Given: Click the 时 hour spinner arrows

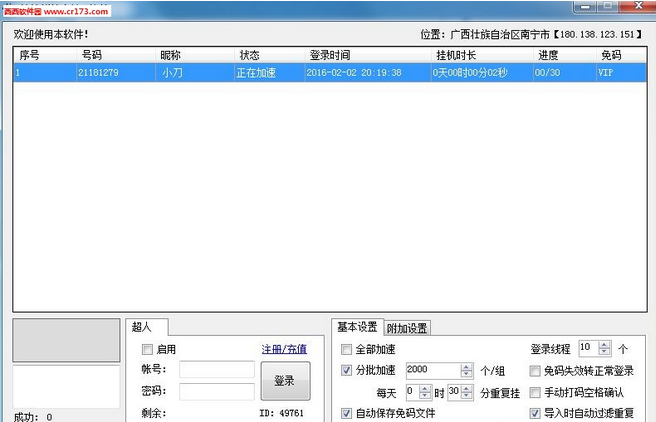Looking at the screenshot, I should coord(425,392).
